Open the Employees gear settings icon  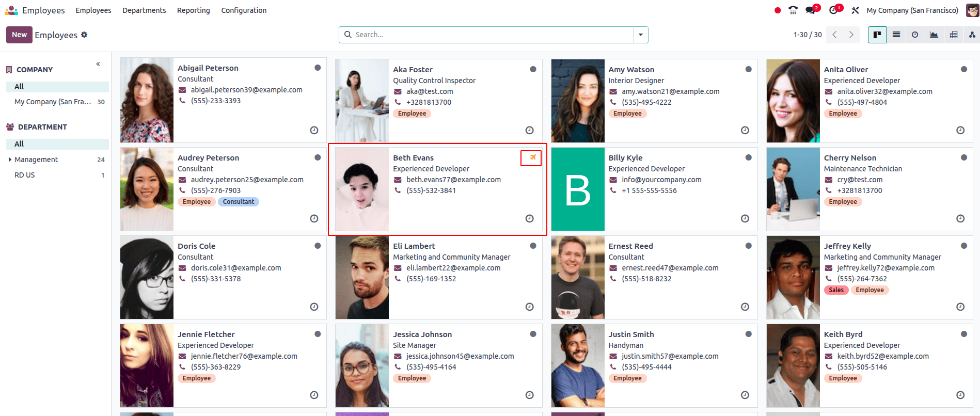coord(84,35)
